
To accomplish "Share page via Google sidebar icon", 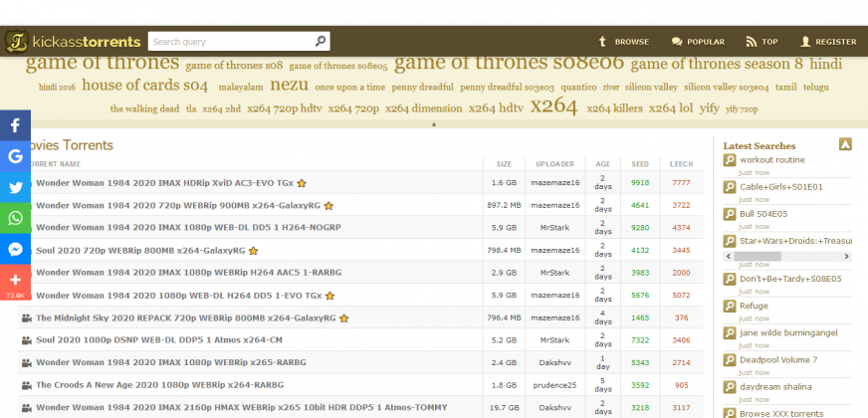I will point(16,156).
